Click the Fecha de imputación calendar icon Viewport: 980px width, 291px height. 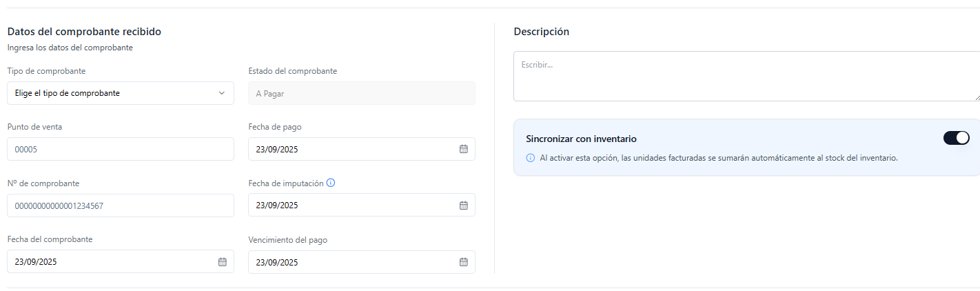coord(464,205)
